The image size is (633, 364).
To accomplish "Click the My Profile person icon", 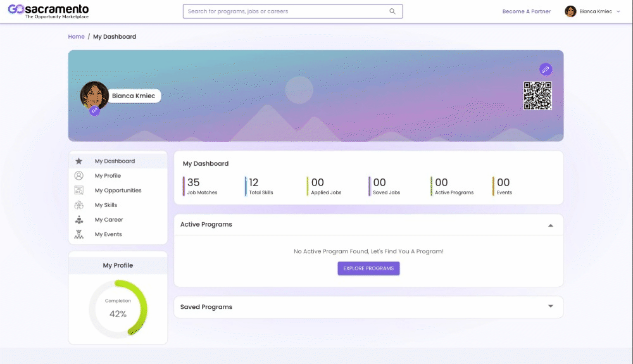I will [x=78, y=175].
